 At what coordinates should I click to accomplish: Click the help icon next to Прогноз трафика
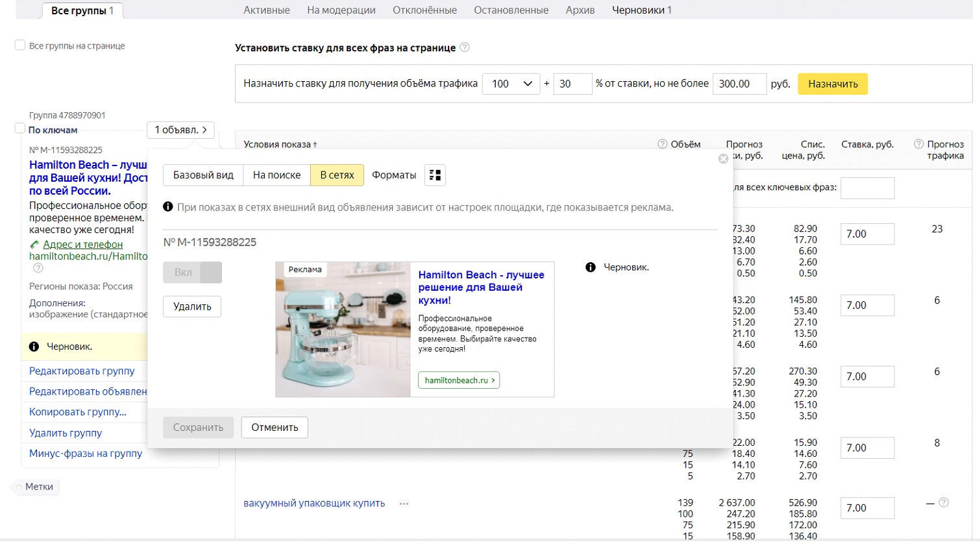tap(919, 144)
